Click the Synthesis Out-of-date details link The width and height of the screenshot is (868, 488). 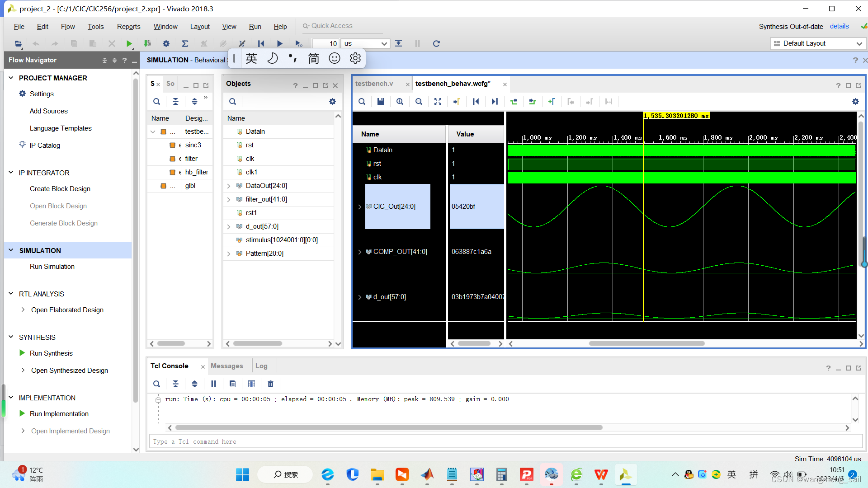point(839,27)
